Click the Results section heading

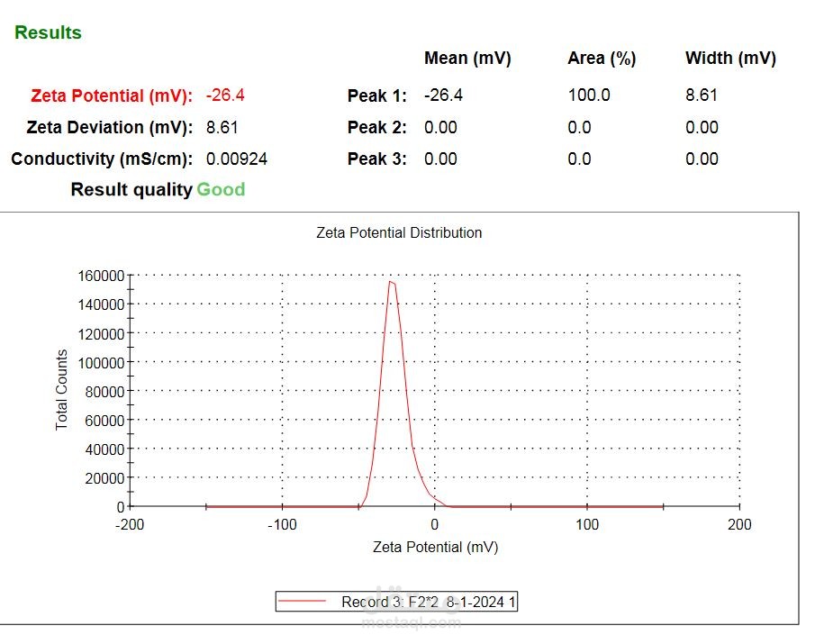(x=47, y=32)
